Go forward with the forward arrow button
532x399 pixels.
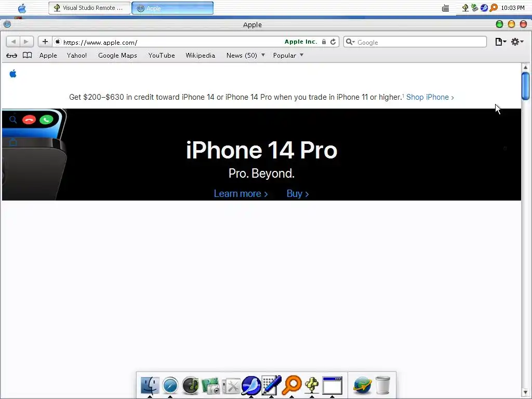26,42
